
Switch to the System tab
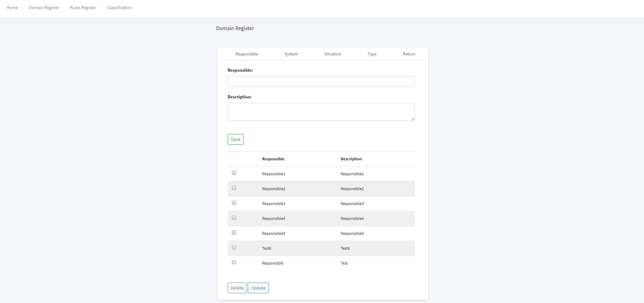291,54
